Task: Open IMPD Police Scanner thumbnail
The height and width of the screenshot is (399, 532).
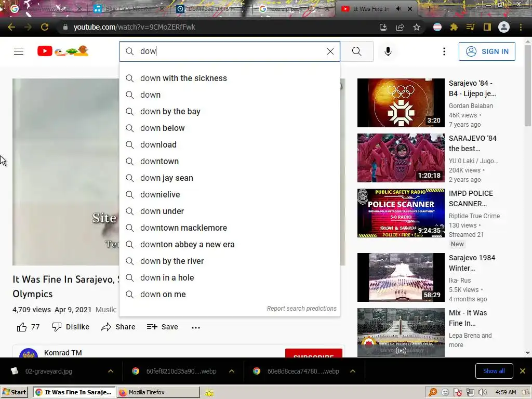Action: tap(401, 212)
